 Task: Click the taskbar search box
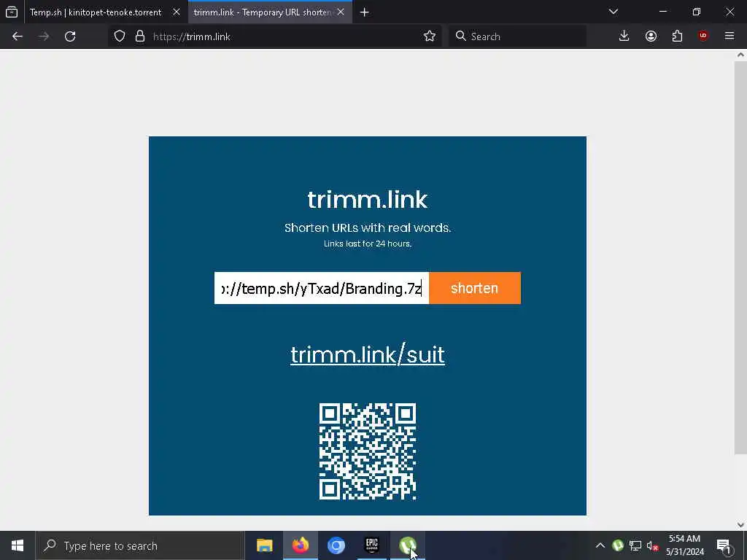(x=140, y=545)
